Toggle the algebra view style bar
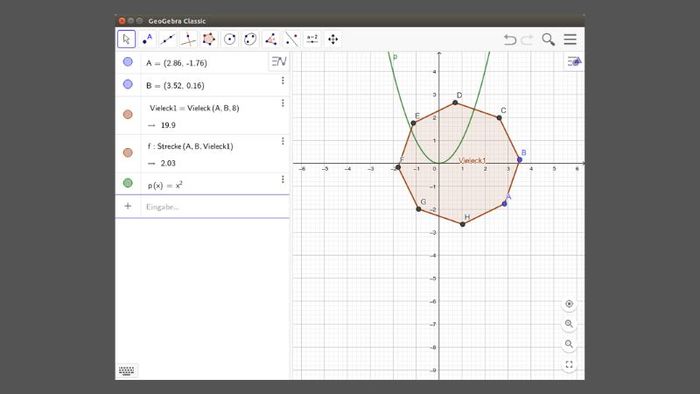 279,61
